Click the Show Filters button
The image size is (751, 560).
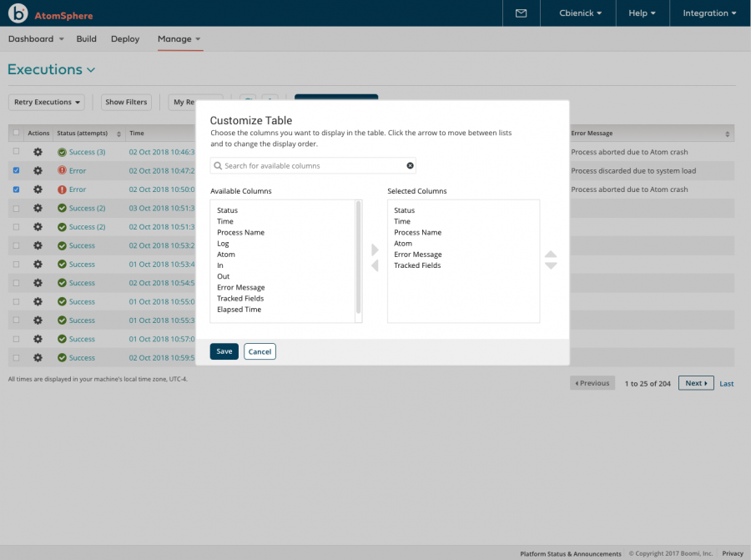(x=125, y=102)
